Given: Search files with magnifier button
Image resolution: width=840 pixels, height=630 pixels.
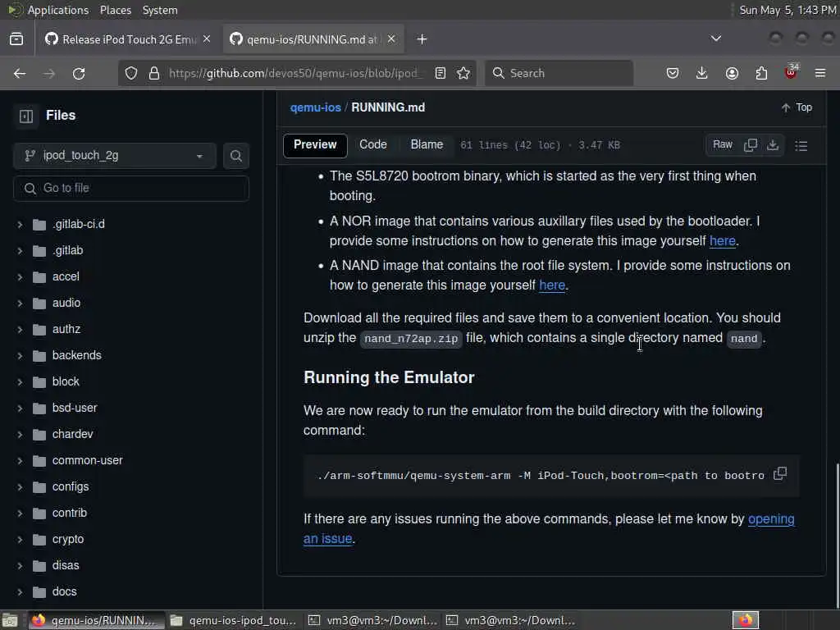Looking at the screenshot, I should click(x=236, y=156).
